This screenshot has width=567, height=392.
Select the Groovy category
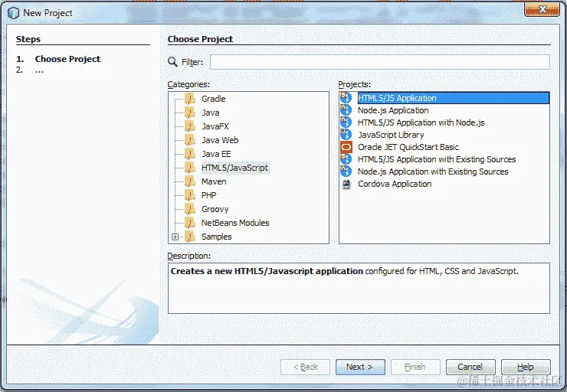pos(215,209)
